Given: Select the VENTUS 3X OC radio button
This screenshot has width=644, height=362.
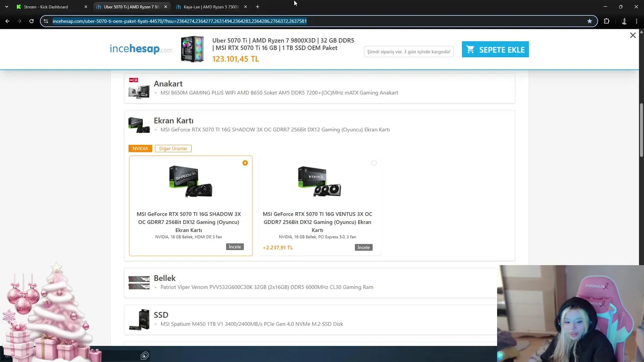Looking at the screenshot, I should click(374, 163).
